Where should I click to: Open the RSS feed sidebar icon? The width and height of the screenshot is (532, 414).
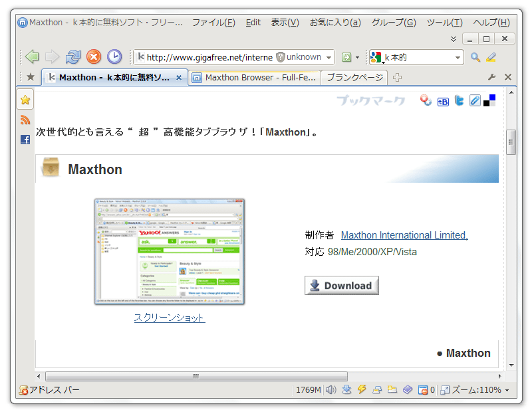[25, 120]
